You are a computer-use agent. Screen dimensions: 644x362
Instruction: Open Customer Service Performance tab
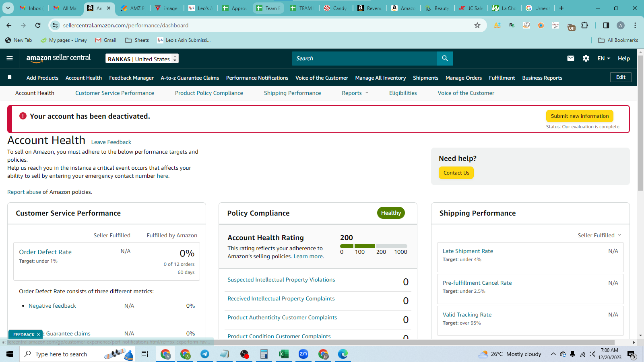(x=115, y=93)
